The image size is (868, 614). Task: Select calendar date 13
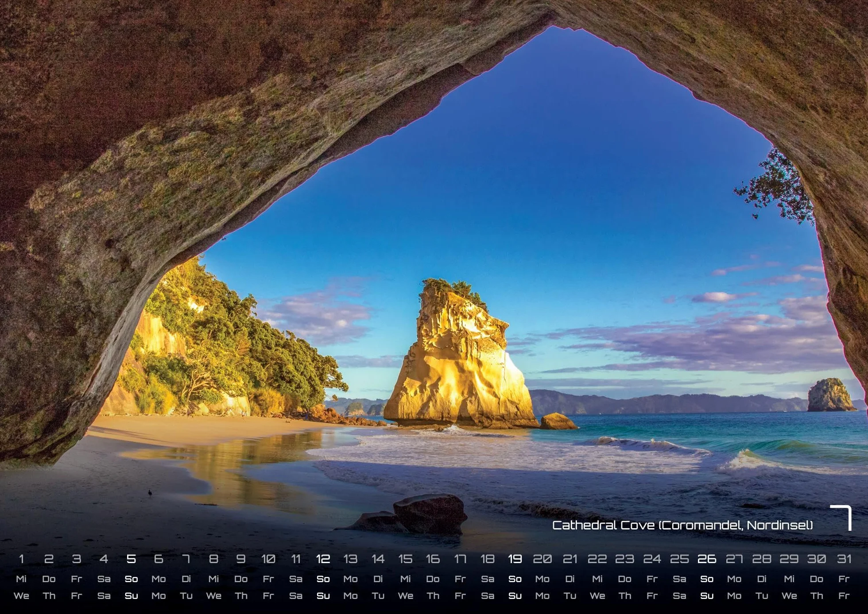[x=350, y=559]
